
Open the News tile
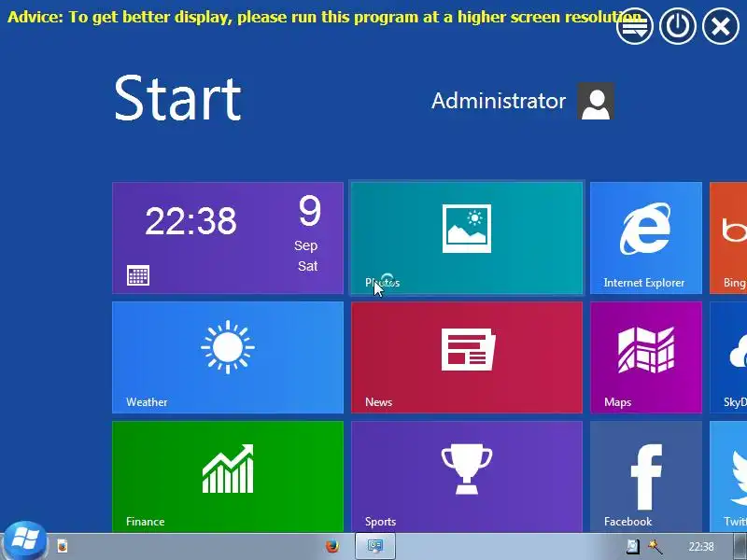(x=466, y=357)
